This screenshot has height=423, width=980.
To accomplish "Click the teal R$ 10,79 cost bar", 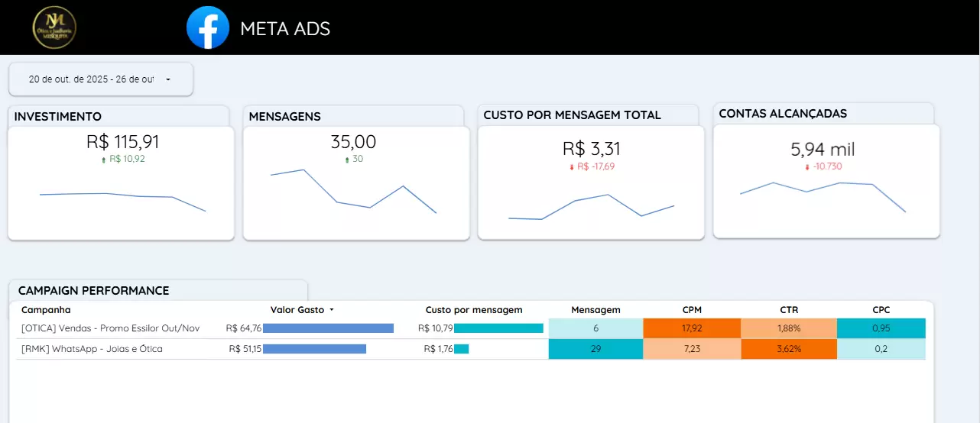I will [x=498, y=328].
